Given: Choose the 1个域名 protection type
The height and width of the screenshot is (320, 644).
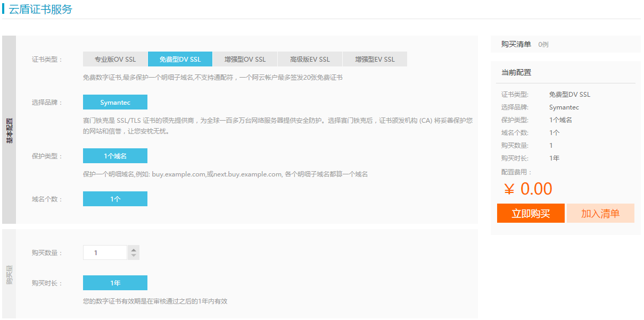Looking at the screenshot, I should (115, 156).
